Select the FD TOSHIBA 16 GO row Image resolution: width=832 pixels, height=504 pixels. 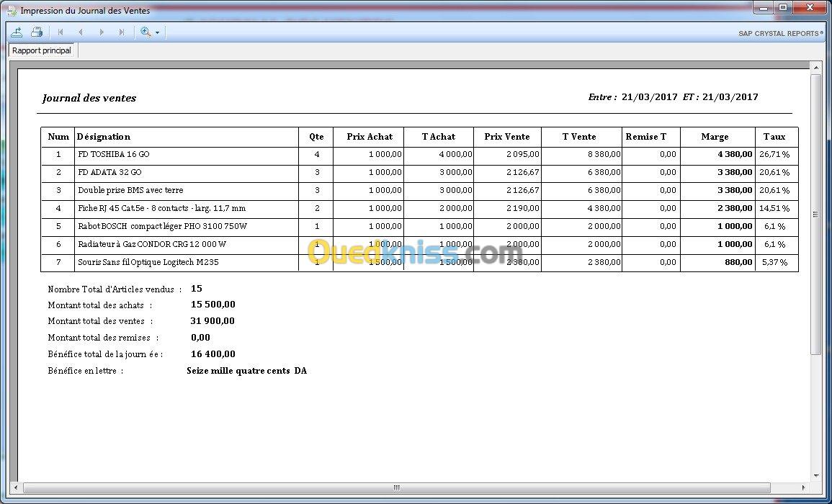point(420,154)
